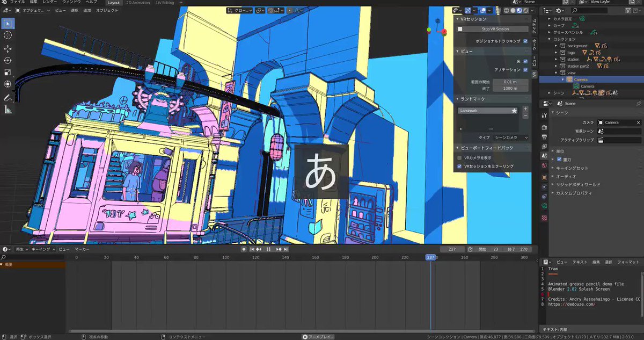Switch to wireframe viewport shading
The width and height of the screenshot is (644, 340).
pyautogui.click(x=506, y=10)
